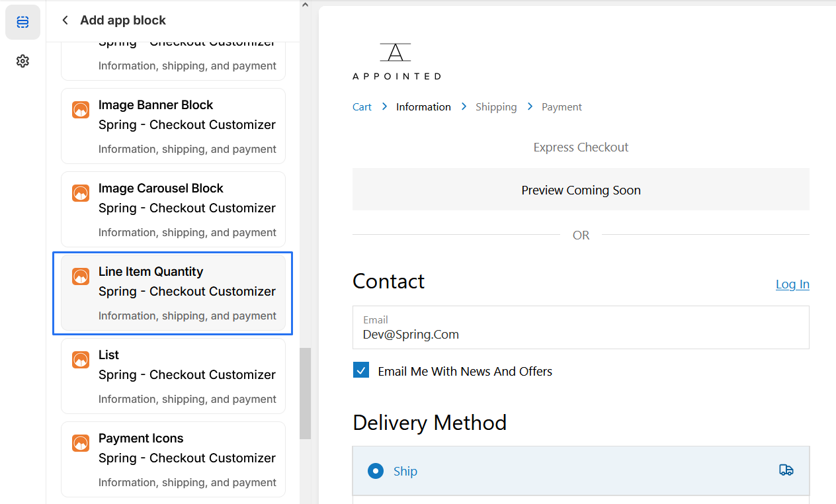Screen dimensions: 836x504
Task: Click the Line Item Quantity app icon
Action: [81, 277]
